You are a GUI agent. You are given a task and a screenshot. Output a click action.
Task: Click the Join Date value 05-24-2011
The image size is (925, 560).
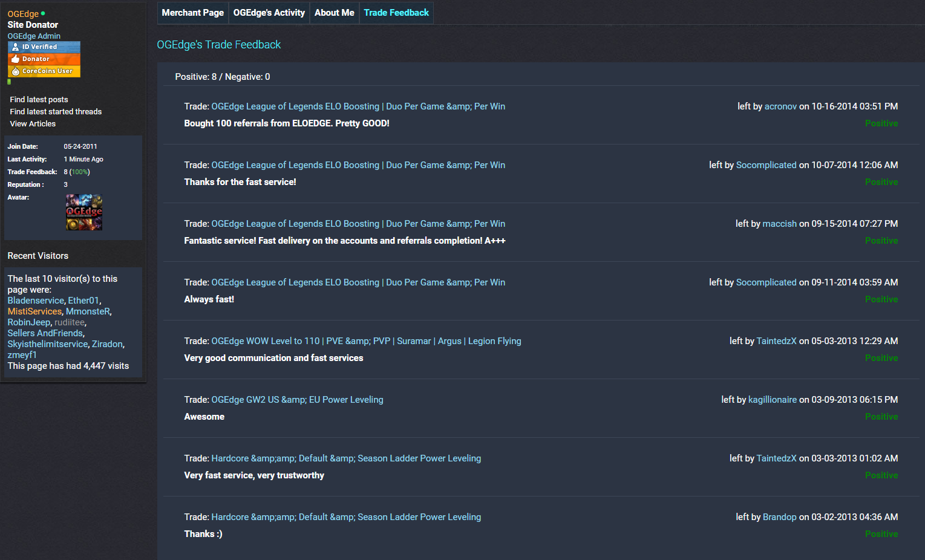(x=80, y=146)
